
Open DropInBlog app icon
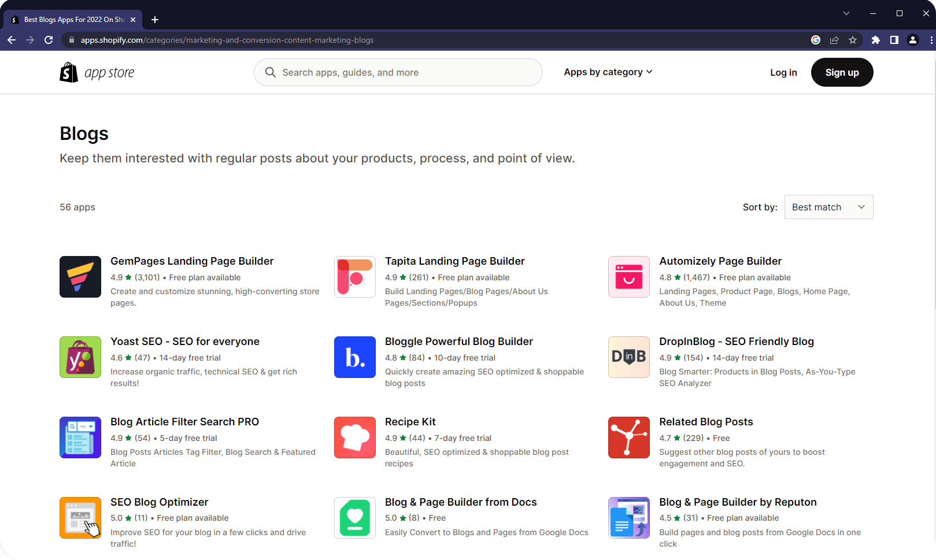tap(629, 357)
